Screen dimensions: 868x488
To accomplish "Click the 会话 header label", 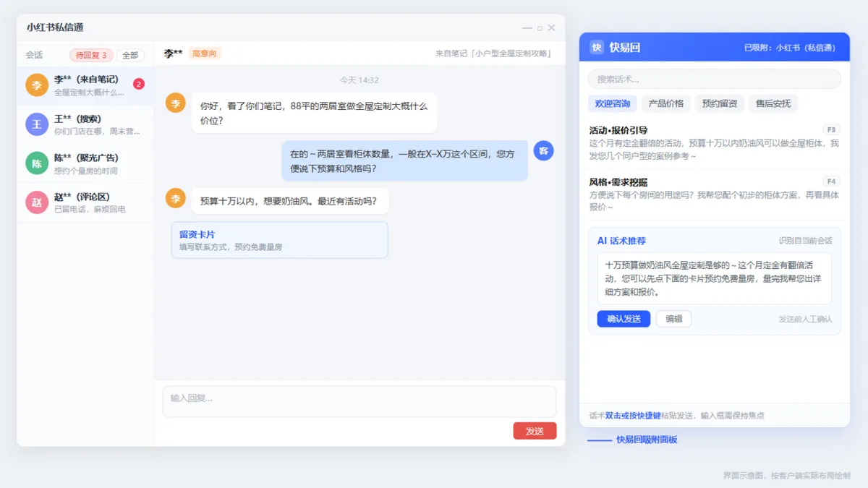I will (x=34, y=55).
